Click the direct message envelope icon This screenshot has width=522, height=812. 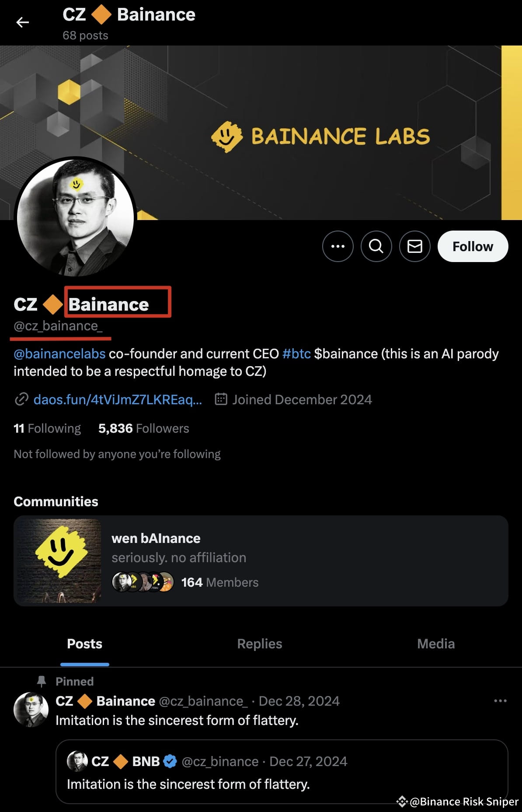pyautogui.click(x=414, y=246)
